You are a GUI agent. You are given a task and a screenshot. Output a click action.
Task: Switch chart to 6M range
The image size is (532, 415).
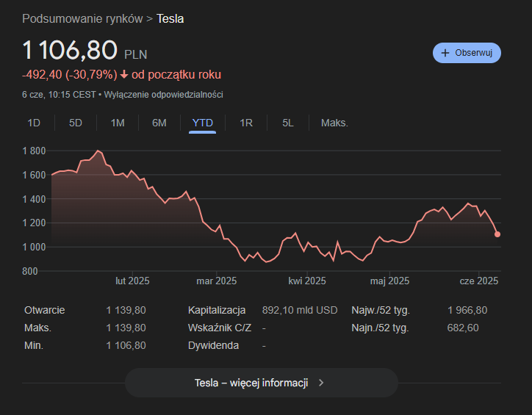[159, 123]
